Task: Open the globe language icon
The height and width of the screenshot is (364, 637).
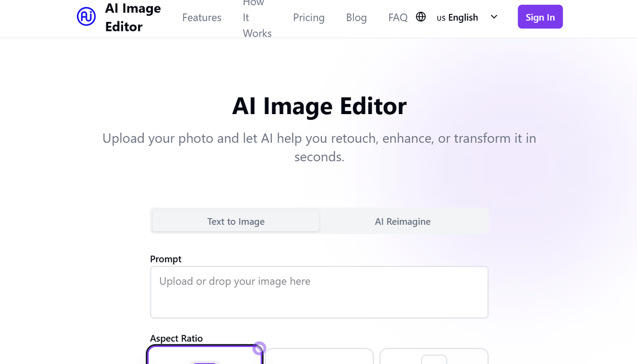Action: coord(421,16)
